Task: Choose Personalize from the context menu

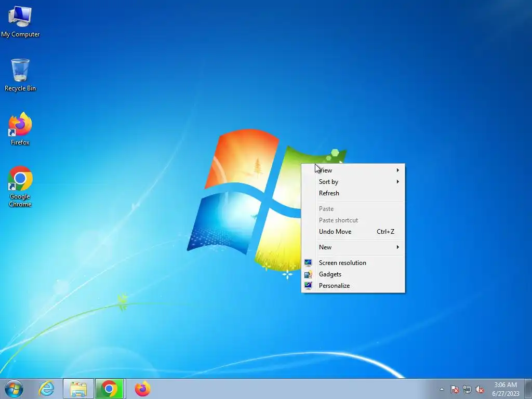Action: point(353,286)
